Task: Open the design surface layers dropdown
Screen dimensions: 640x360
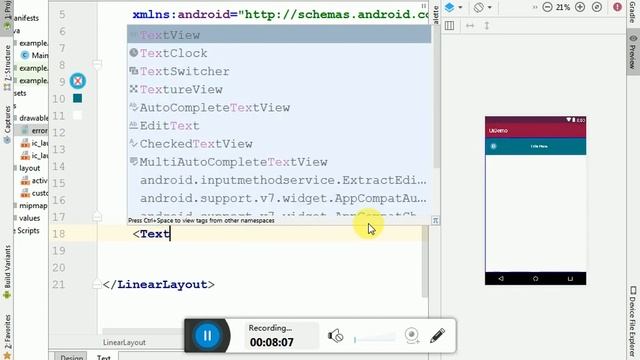Action: 453,7
